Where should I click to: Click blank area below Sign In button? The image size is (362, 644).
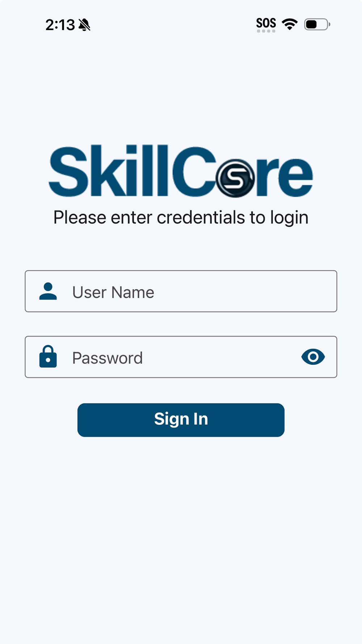pos(181,536)
